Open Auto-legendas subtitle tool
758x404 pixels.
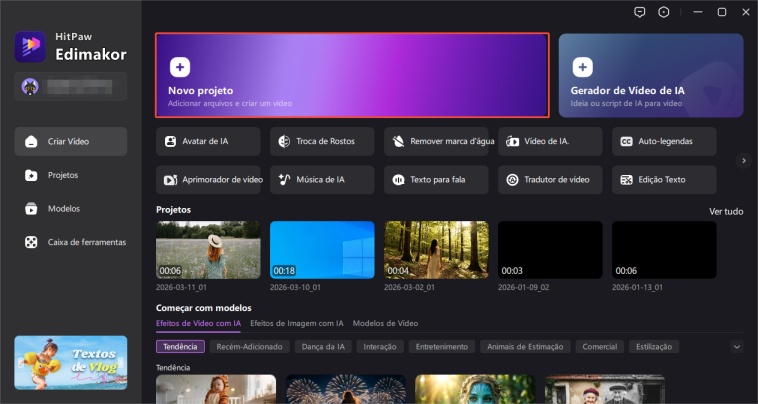coord(664,141)
